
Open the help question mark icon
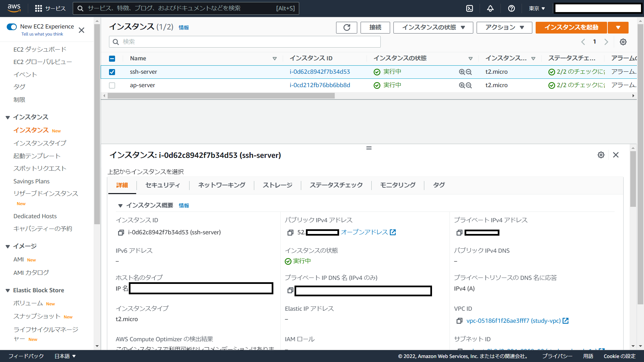[x=511, y=8]
